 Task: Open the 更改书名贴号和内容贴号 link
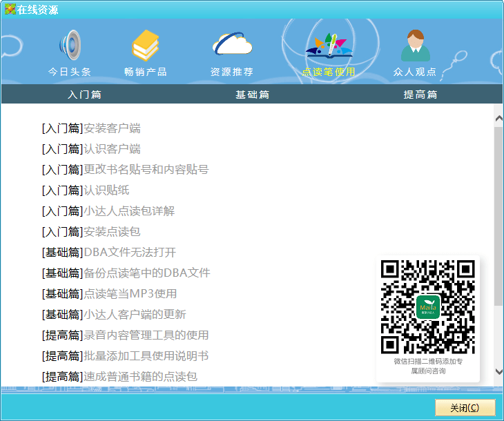[146, 170]
